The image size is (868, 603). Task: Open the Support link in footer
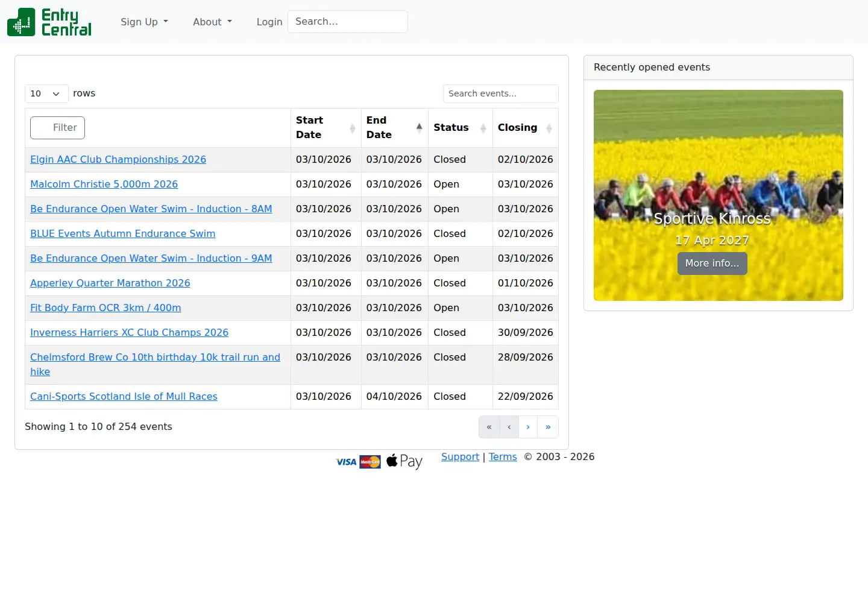tap(461, 456)
